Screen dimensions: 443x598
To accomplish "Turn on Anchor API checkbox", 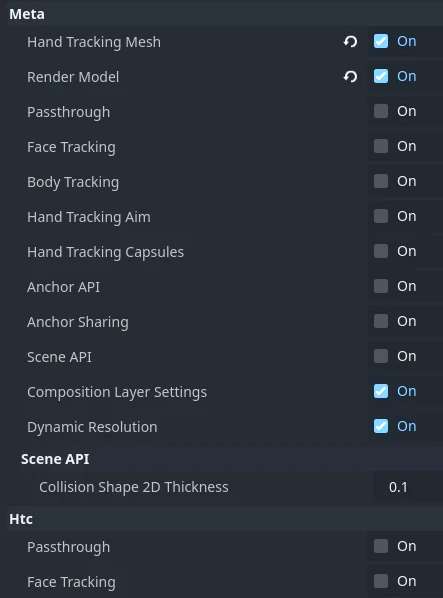I will pyautogui.click(x=381, y=286).
